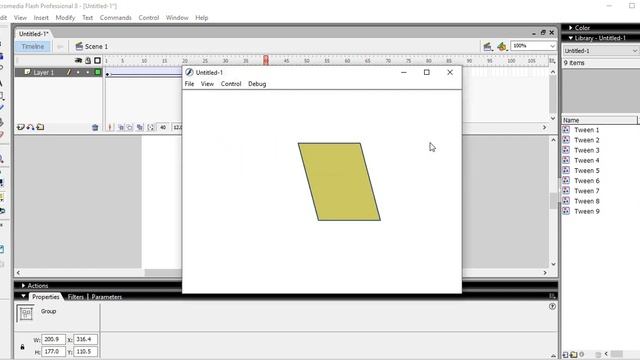The height and width of the screenshot is (360, 640).
Task: Click the Name column header in Library
Action: pos(599,120)
